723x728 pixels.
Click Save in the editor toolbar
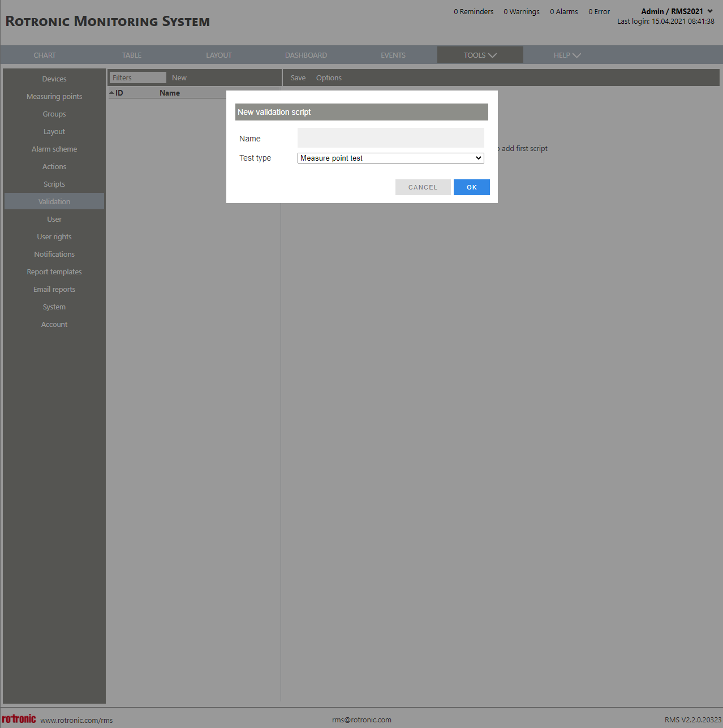pyautogui.click(x=298, y=77)
